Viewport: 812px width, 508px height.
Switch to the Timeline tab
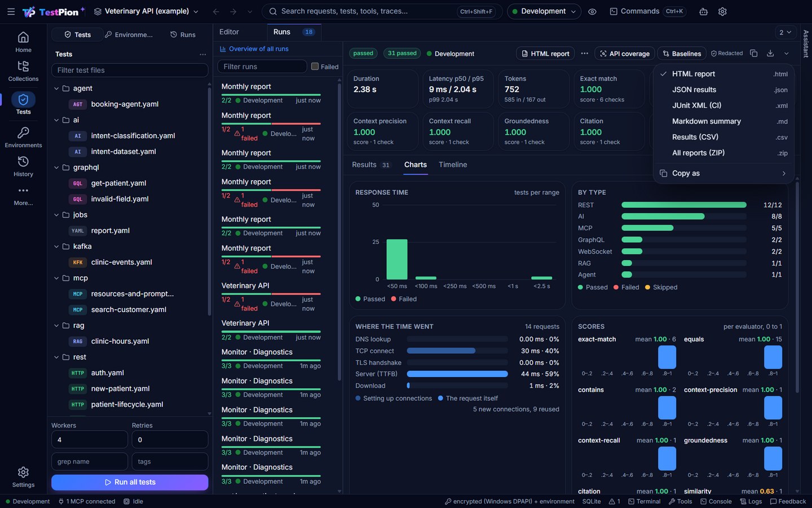click(x=453, y=165)
